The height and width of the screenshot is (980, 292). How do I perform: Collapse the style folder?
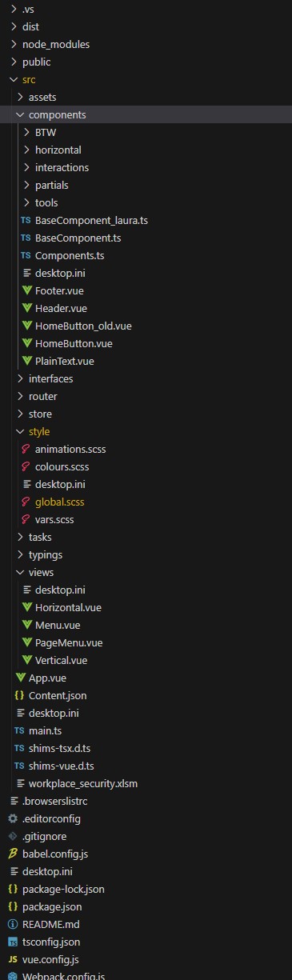click(20, 432)
